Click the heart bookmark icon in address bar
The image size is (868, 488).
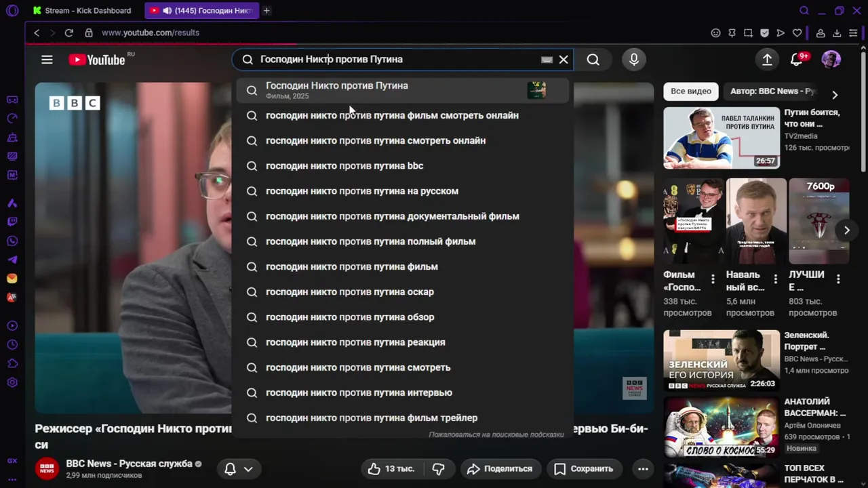click(797, 33)
